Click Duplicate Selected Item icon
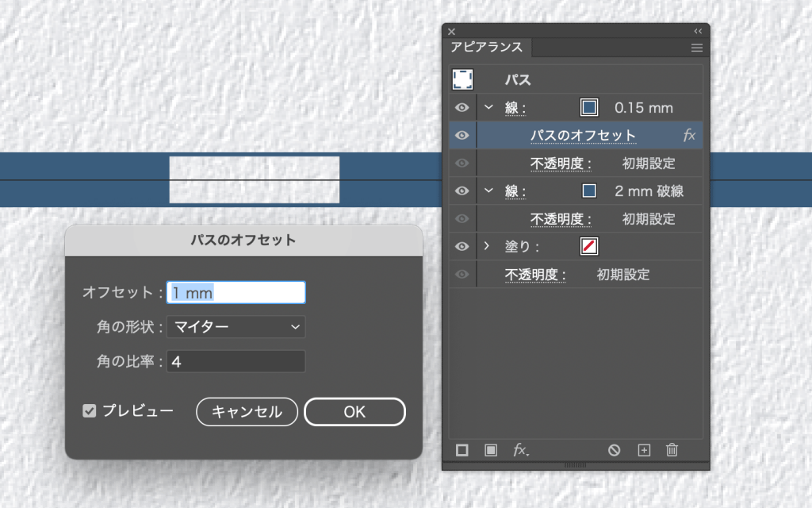This screenshot has width=812, height=508. click(x=644, y=450)
